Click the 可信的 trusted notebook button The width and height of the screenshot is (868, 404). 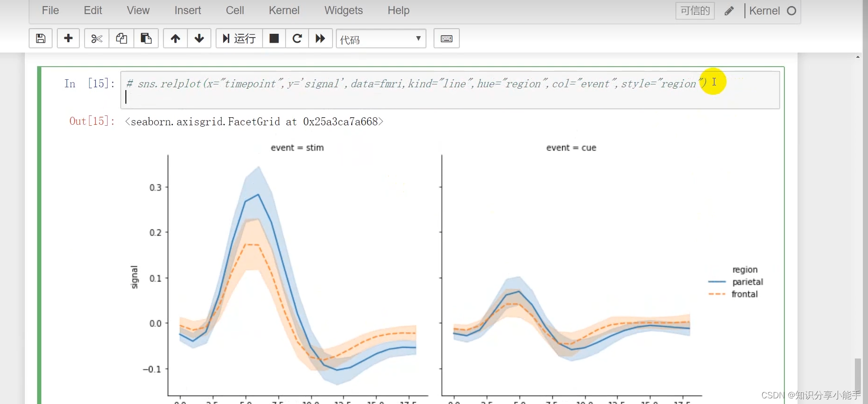pyautogui.click(x=695, y=11)
